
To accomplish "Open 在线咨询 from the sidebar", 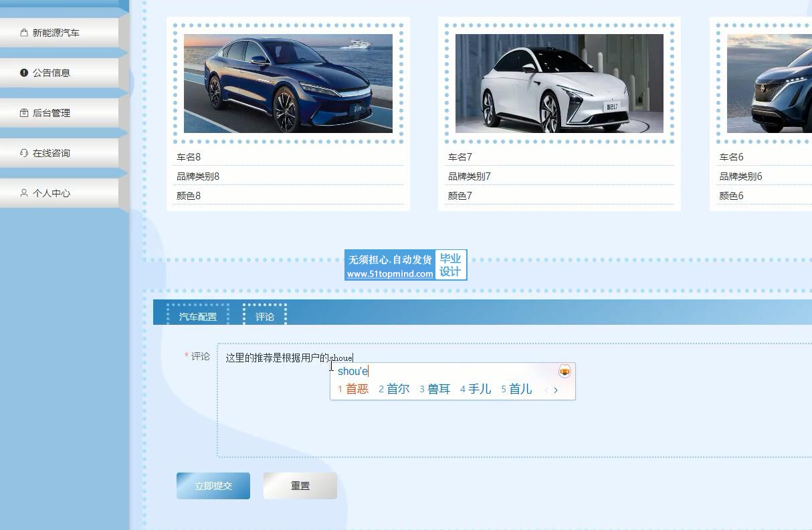I will tap(60, 152).
